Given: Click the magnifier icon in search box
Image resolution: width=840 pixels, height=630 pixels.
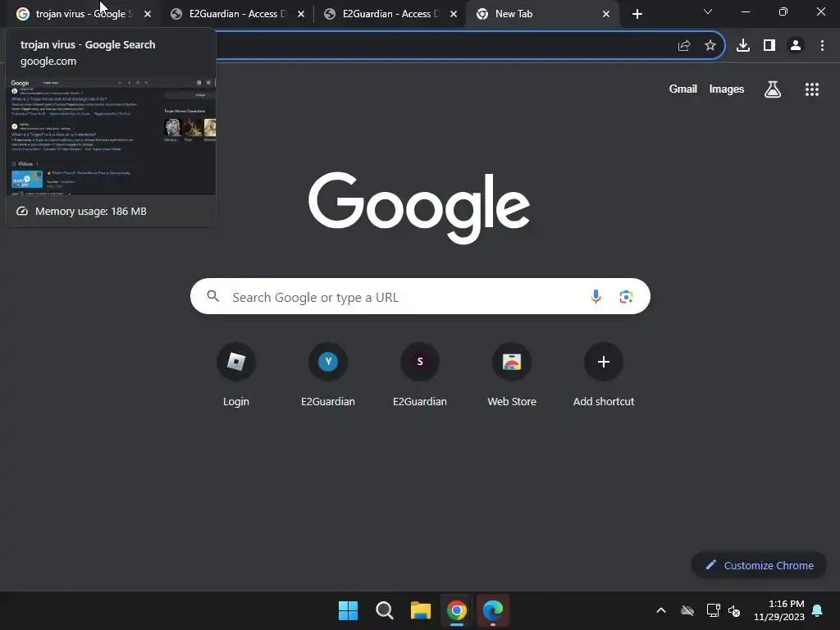Looking at the screenshot, I should 212,296.
